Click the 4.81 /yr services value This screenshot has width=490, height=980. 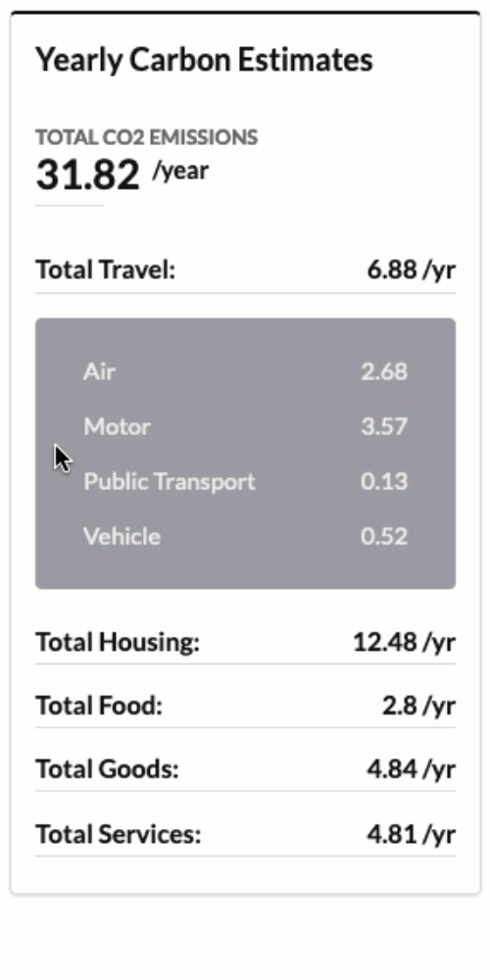(x=412, y=834)
